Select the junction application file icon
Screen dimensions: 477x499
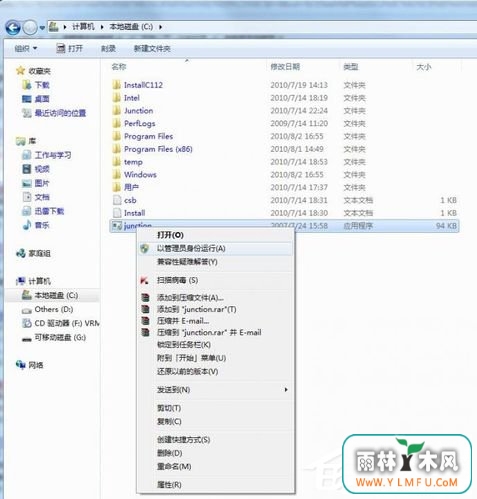point(117,226)
